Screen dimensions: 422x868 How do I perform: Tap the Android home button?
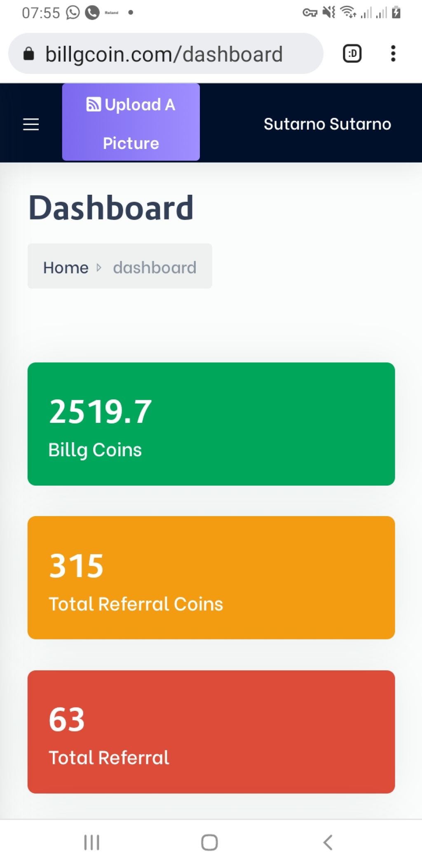[209, 842]
